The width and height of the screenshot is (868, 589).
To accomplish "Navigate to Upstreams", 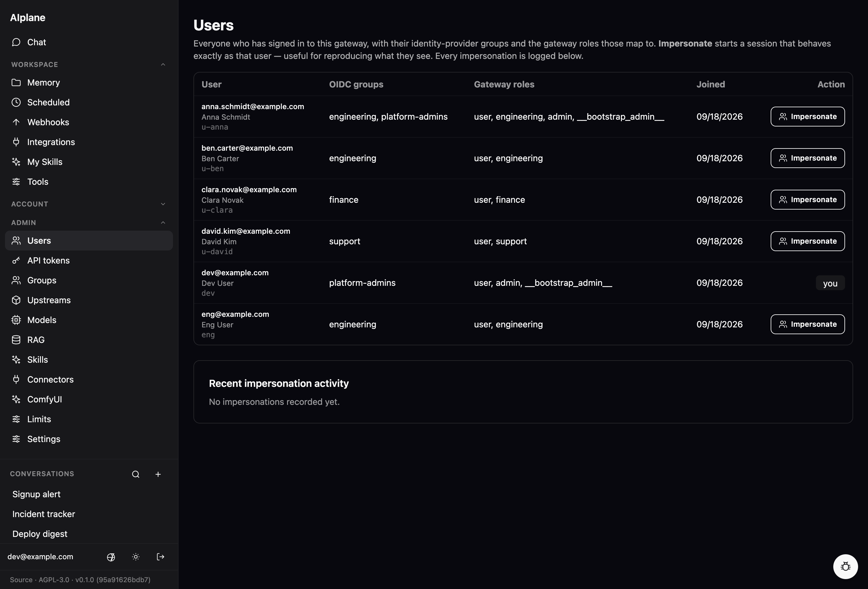I will 89,300.
